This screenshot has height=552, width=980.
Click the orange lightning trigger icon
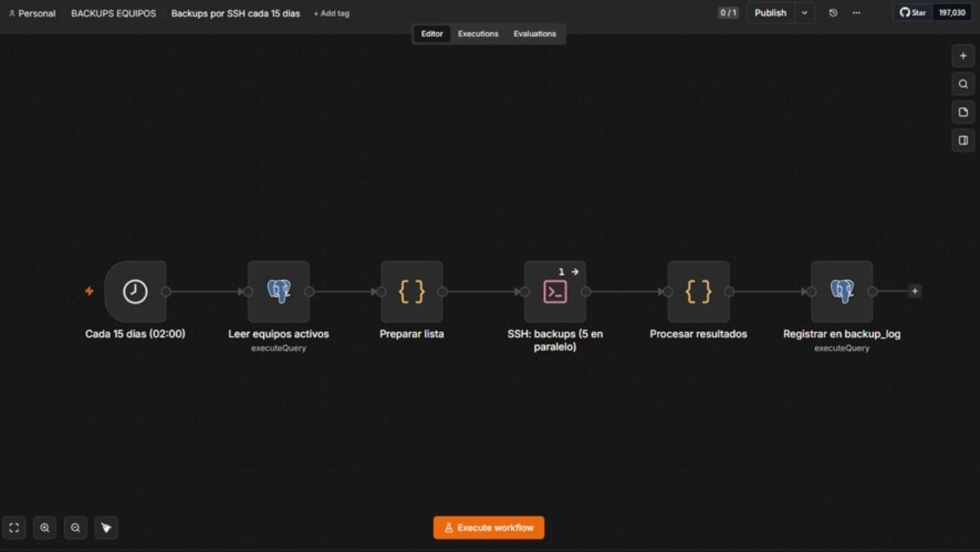pyautogui.click(x=90, y=291)
